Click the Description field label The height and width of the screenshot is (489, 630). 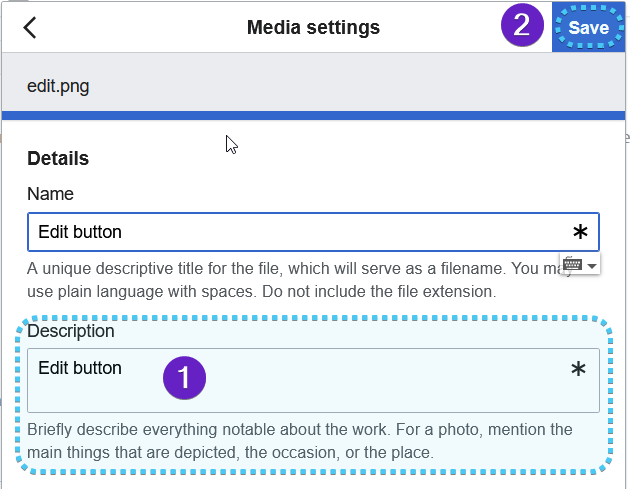(x=71, y=331)
